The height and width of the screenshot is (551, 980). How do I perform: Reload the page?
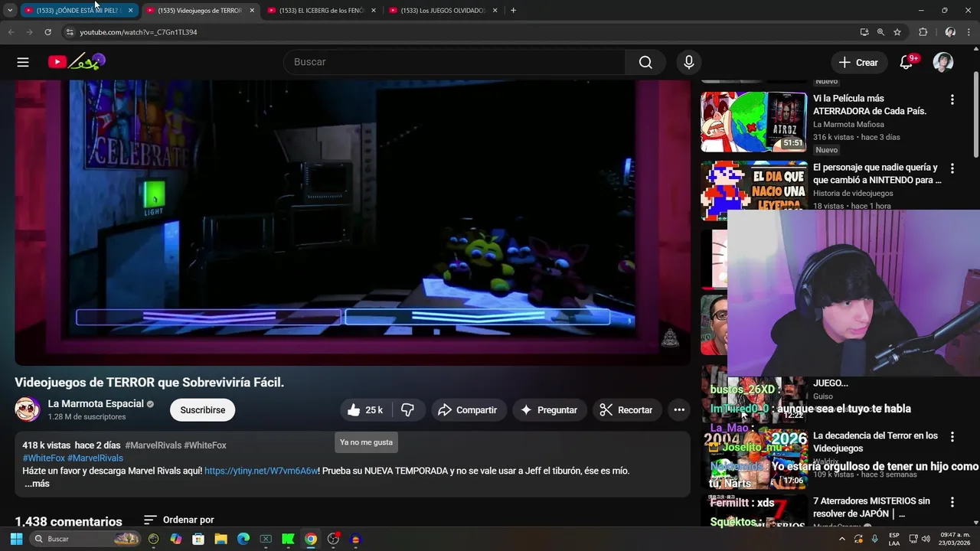tap(47, 32)
